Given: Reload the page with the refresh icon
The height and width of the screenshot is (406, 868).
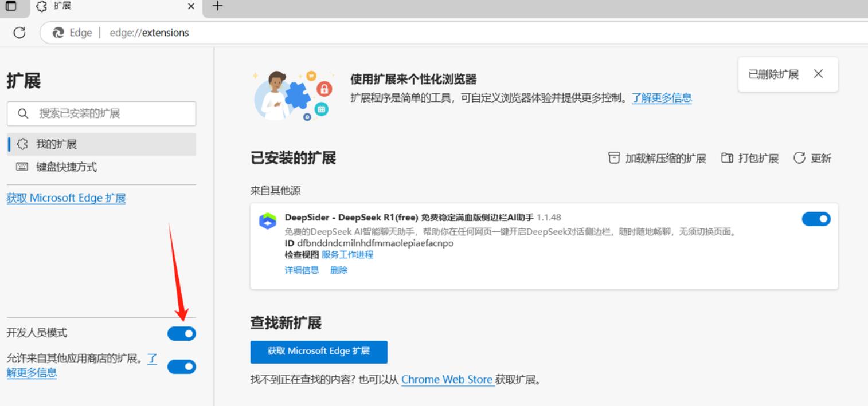Looking at the screenshot, I should [19, 33].
